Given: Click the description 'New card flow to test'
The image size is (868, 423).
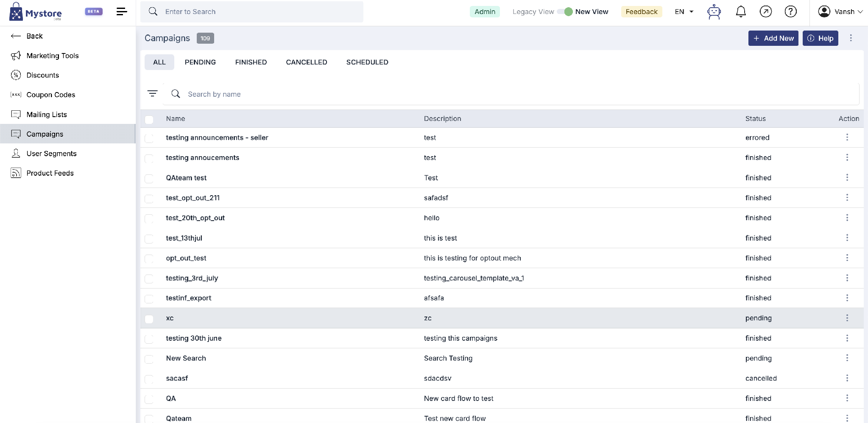Looking at the screenshot, I should (x=459, y=398).
